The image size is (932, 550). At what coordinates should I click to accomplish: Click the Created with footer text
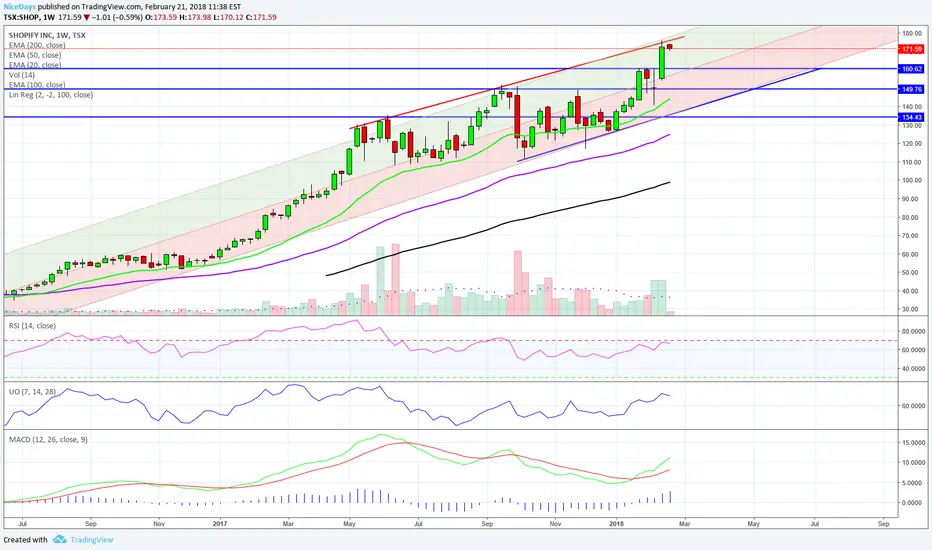(x=26, y=540)
